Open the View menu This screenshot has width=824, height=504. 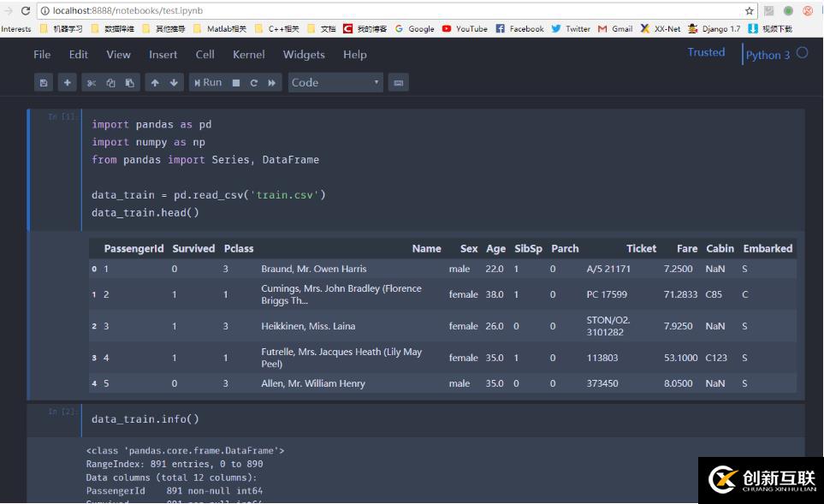118,54
